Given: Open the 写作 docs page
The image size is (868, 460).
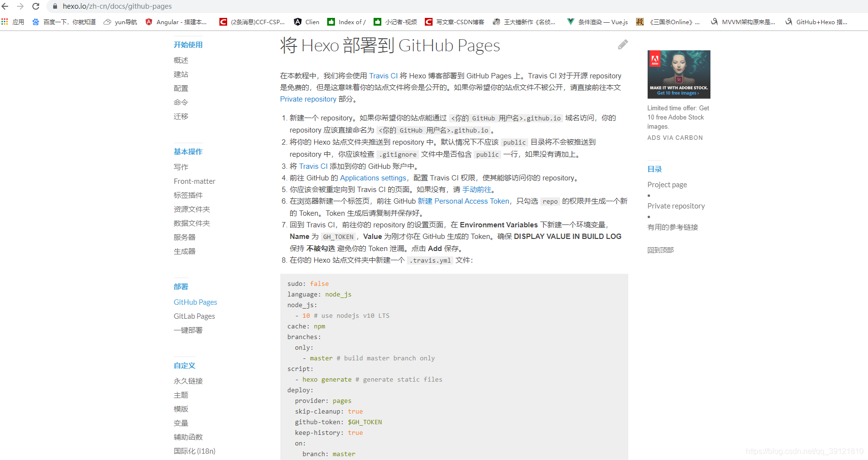Looking at the screenshot, I should (181, 167).
